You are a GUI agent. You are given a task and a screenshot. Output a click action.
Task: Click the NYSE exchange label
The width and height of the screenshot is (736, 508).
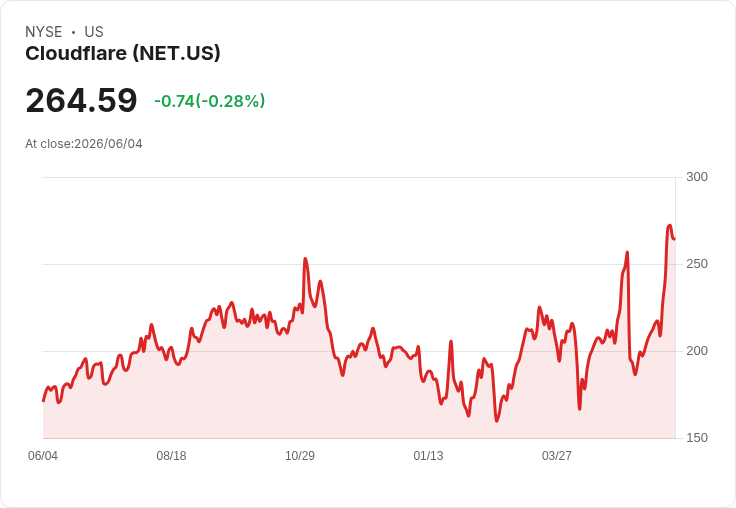44,32
